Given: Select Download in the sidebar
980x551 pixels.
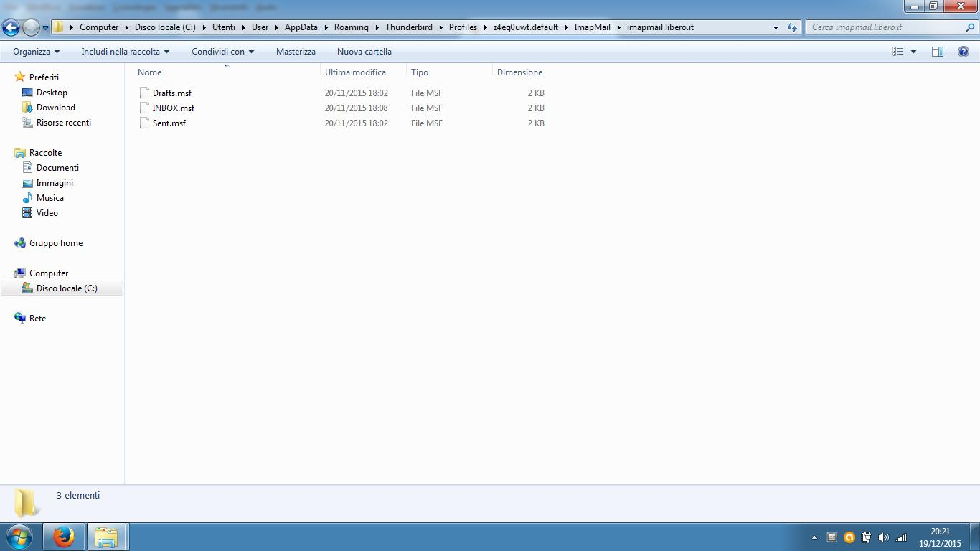Looking at the screenshot, I should coord(56,108).
